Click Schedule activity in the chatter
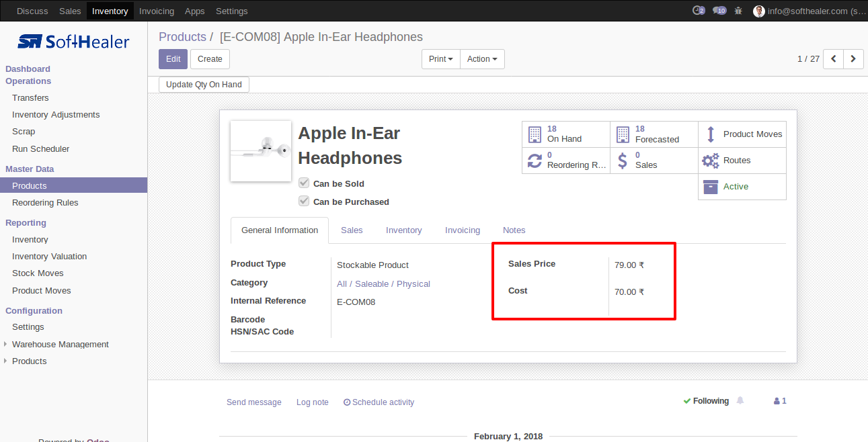Image resolution: width=868 pixels, height=442 pixels. tap(379, 402)
